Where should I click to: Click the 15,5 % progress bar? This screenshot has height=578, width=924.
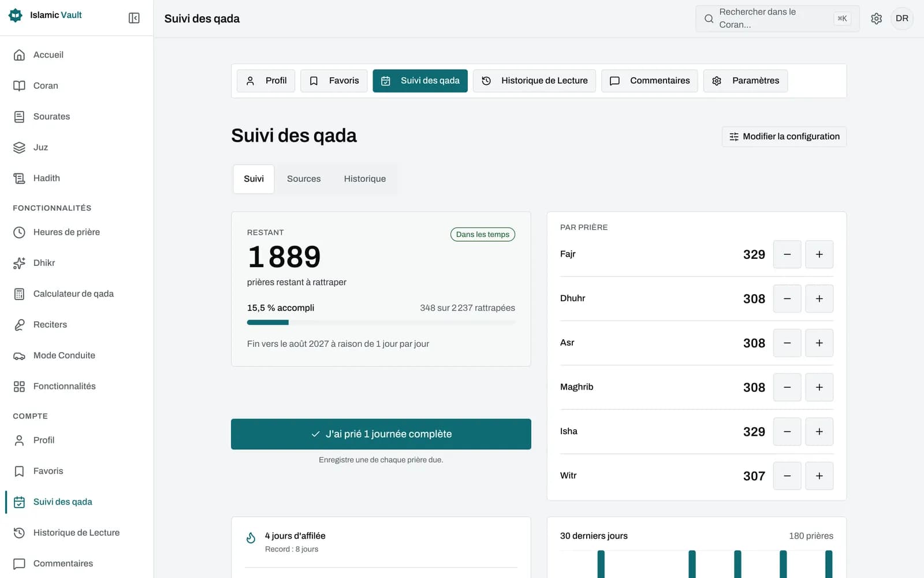pos(381,323)
